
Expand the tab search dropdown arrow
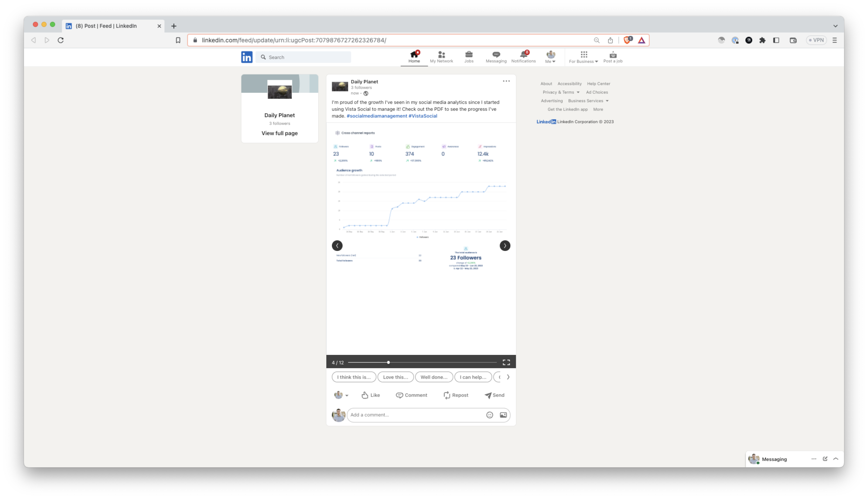point(835,26)
